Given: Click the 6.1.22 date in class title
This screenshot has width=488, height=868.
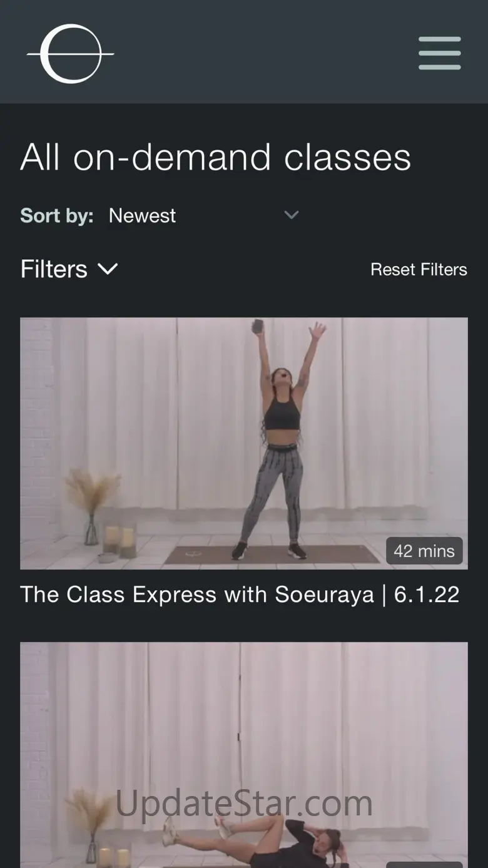Looking at the screenshot, I should (x=427, y=595).
